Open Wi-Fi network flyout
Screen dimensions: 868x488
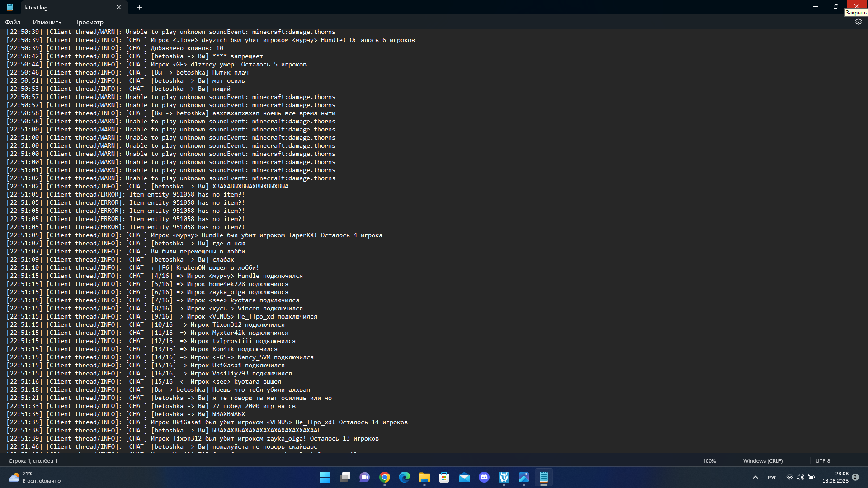click(x=789, y=477)
